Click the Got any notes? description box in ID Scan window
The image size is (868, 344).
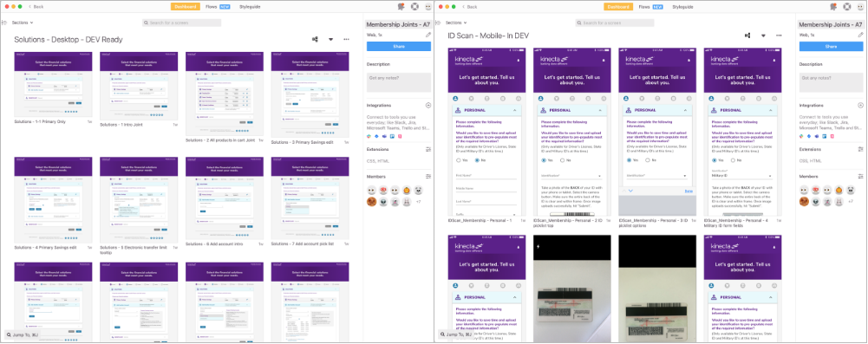(831, 82)
